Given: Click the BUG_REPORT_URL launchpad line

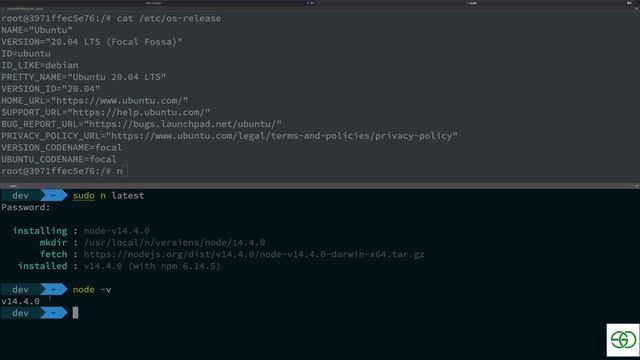Looking at the screenshot, I should [141, 124].
